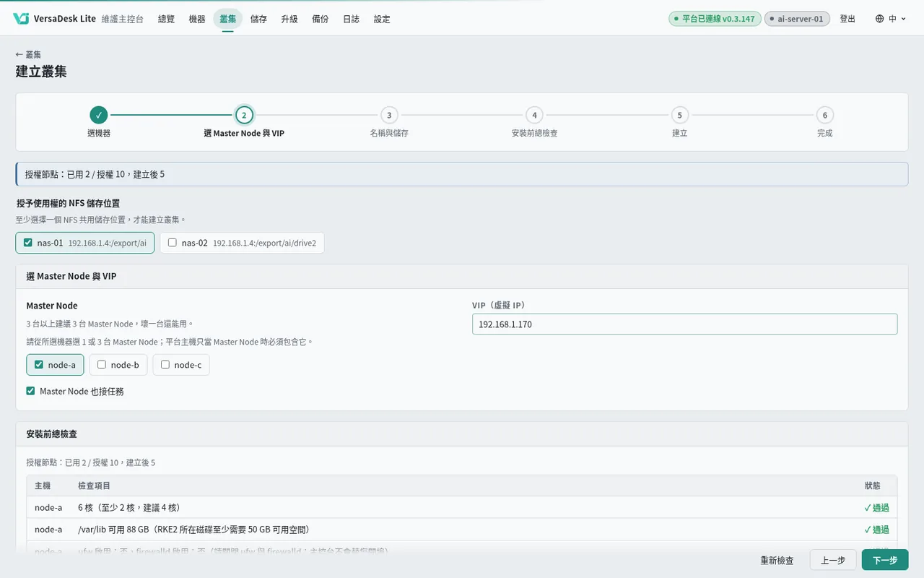Image resolution: width=924 pixels, height=578 pixels.
Task: Click the completed step 1 checkmark circle
Action: [99, 115]
